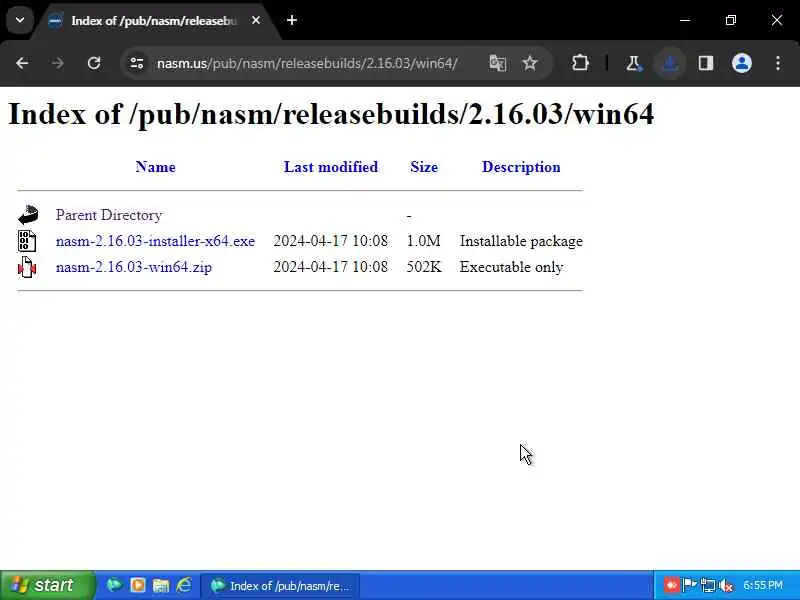
Task: Bookmark this page with the star icon
Action: tap(530, 63)
